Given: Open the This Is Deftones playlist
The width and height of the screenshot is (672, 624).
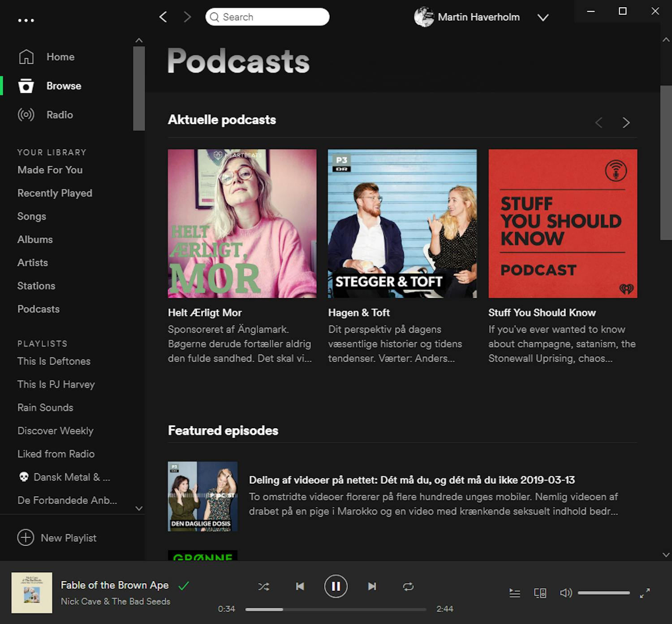Looking at the screenshot, I should 54,361.
